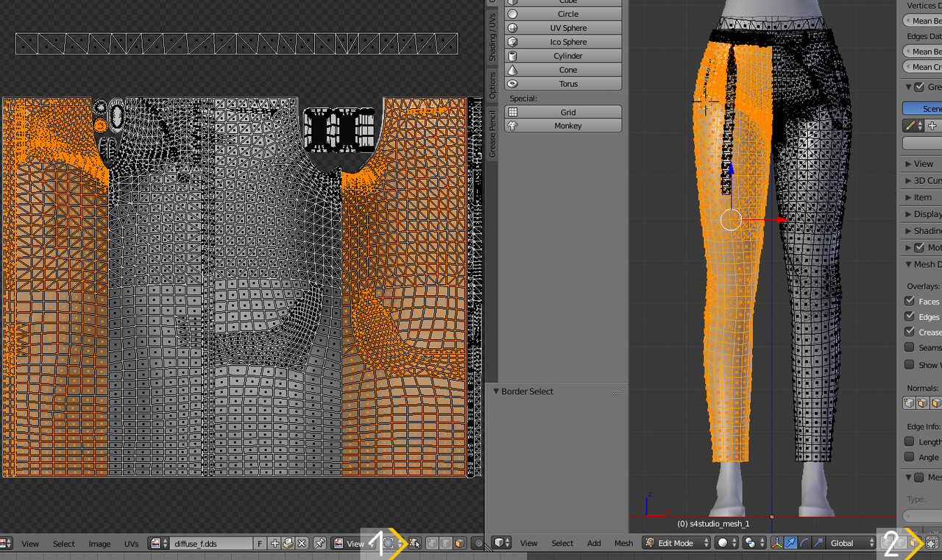Open Select menu in UV editor header

[x=64, y=544]
